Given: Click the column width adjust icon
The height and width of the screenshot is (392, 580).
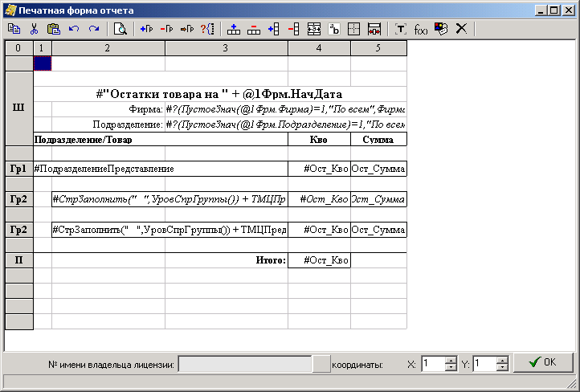Looking at the screenshot, I should coord(374,29).
